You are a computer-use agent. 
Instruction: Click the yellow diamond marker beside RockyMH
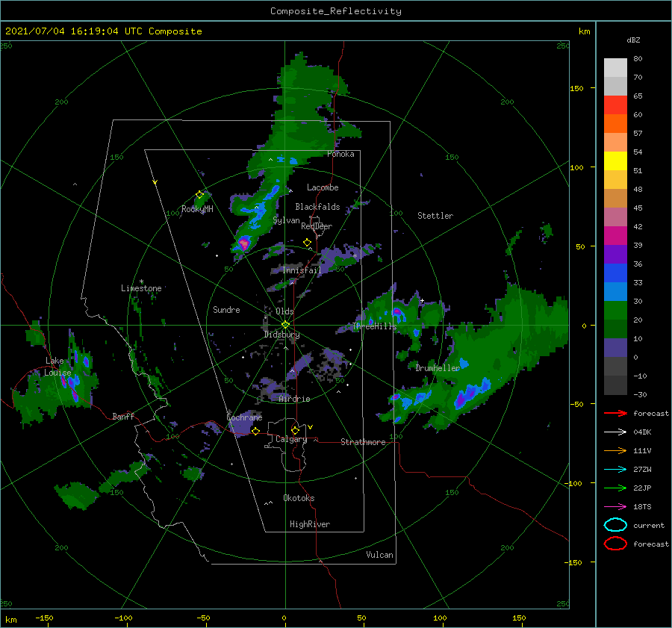point(199,195)
